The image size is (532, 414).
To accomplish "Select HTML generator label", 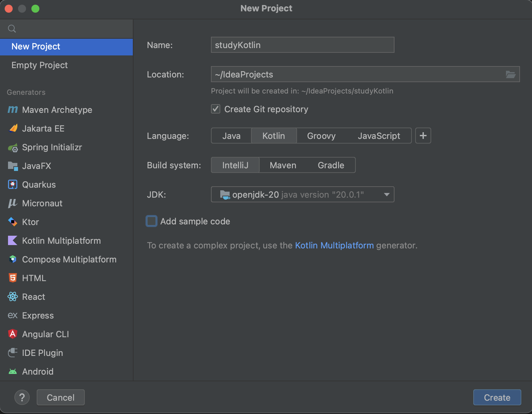I will 34,278.
